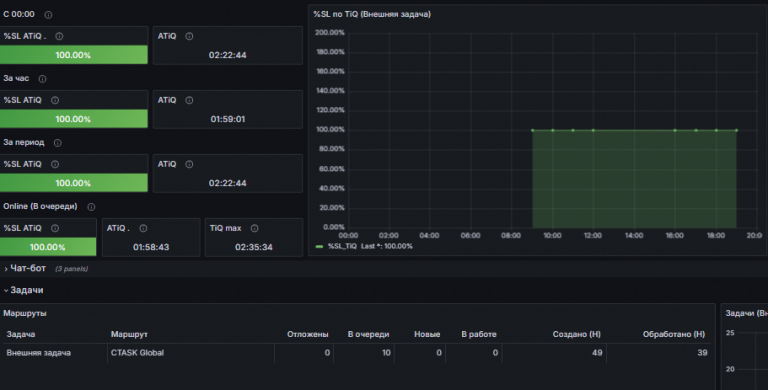The width and height of the screenshot is (768, 390).
Task: Click 02:22:44 value in С 00:00 section
Action: [x=228, y=55]
